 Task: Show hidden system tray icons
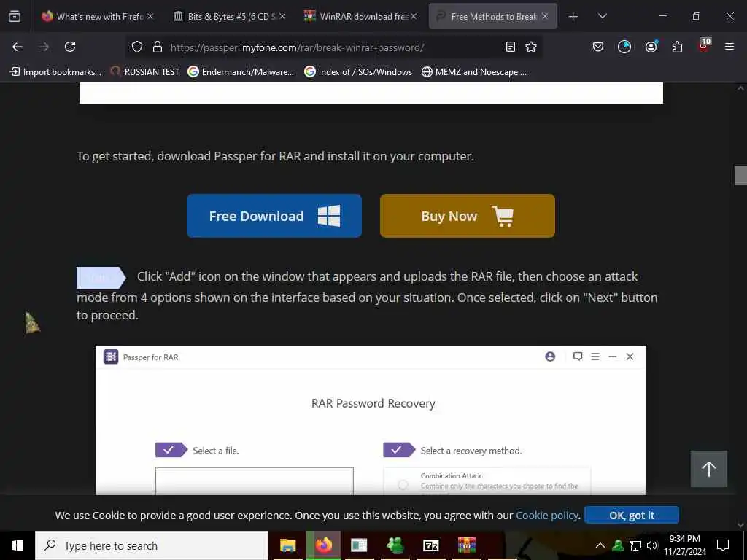[x=600, y=545]
